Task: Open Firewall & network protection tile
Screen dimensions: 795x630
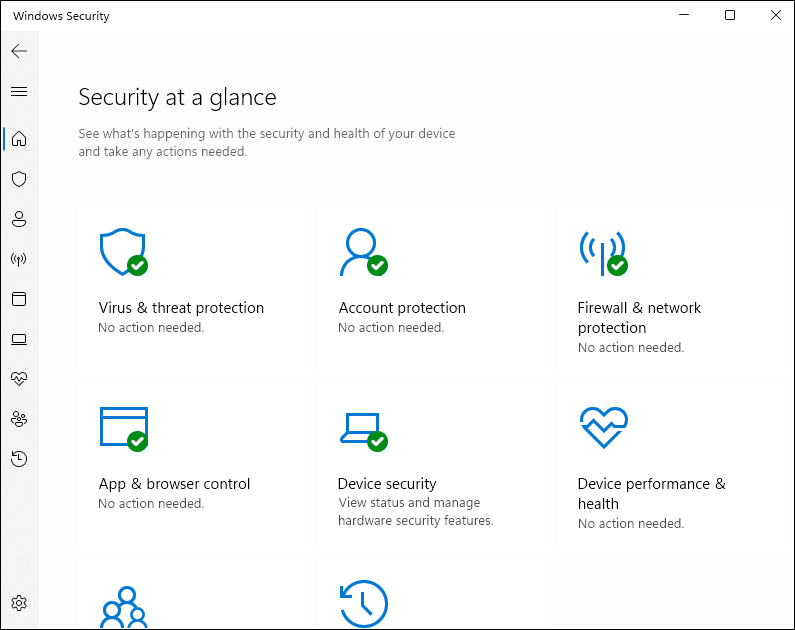Action: pos(675,290)
